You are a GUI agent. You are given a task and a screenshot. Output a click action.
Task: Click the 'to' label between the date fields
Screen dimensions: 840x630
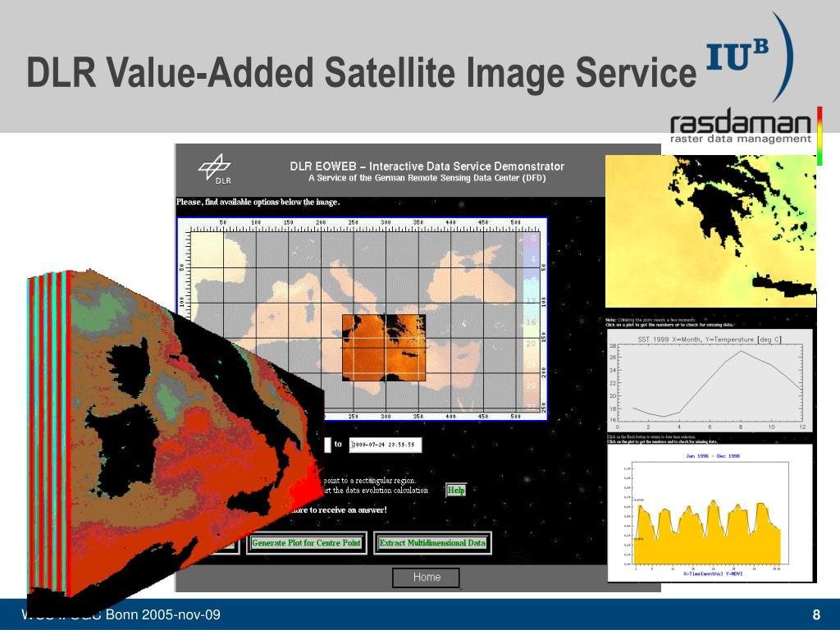point(338,444)
